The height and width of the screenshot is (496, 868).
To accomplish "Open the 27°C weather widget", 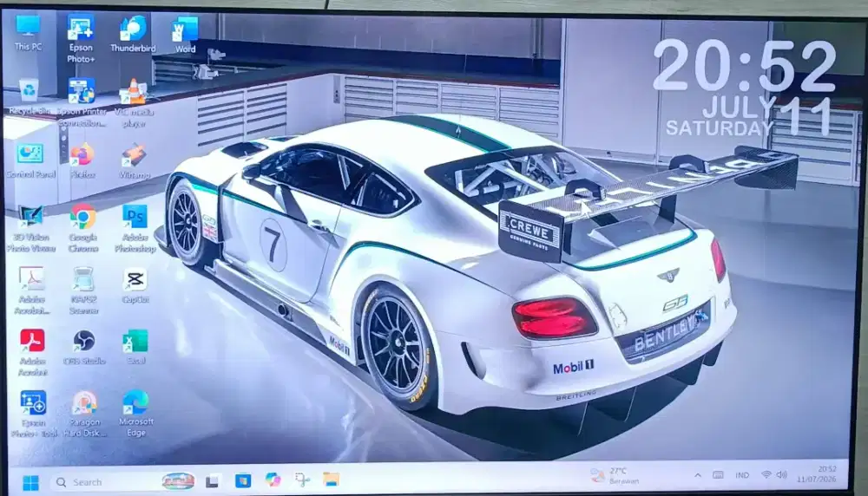I will click(615, 475).
